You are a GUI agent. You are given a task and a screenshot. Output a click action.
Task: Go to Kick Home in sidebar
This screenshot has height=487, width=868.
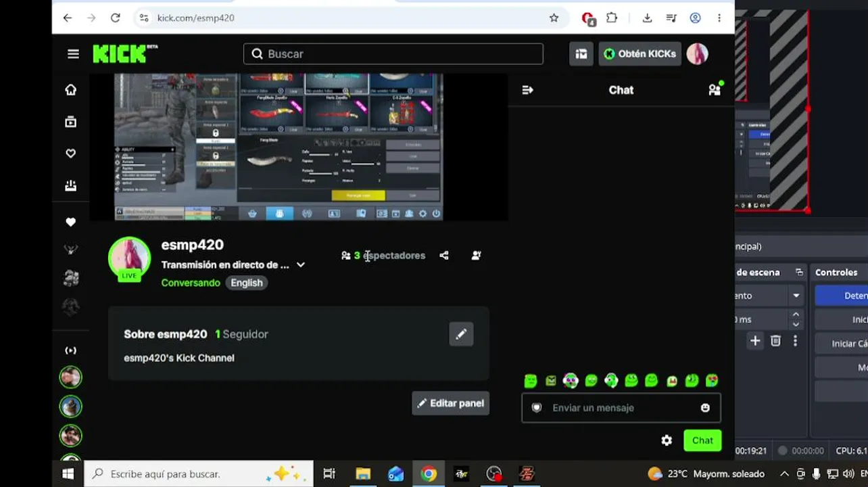pyautogui.click(x=70, y=90)
